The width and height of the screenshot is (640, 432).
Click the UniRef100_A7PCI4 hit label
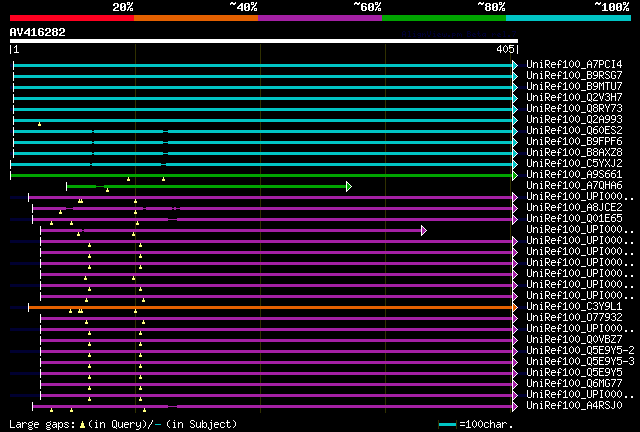click(x=574, y=64)
